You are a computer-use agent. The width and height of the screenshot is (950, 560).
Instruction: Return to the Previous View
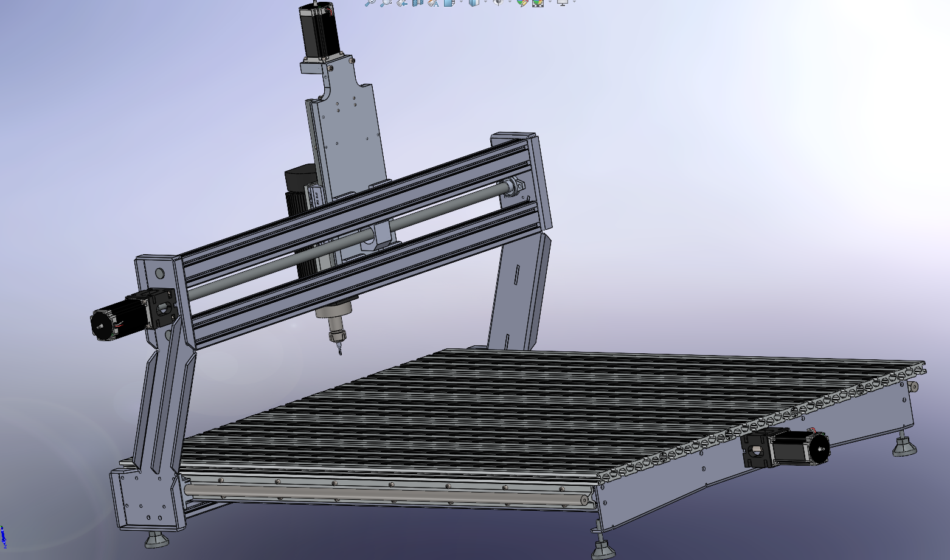point(401,2)
